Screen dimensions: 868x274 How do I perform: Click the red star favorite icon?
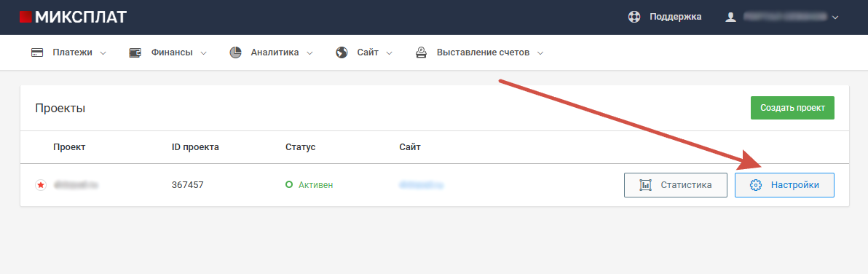40,185
